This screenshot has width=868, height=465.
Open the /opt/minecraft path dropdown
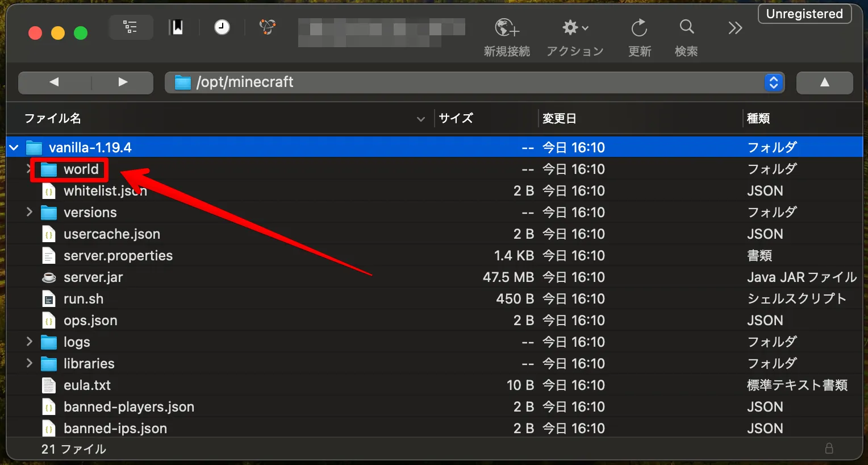(475, 82)
